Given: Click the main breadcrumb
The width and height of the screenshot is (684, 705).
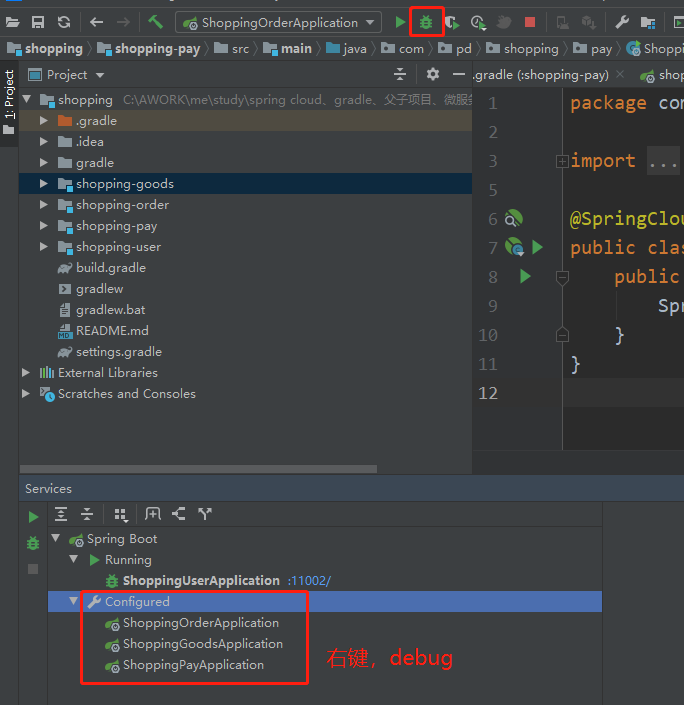Looking at the screenshot, I should click(287, 49).
